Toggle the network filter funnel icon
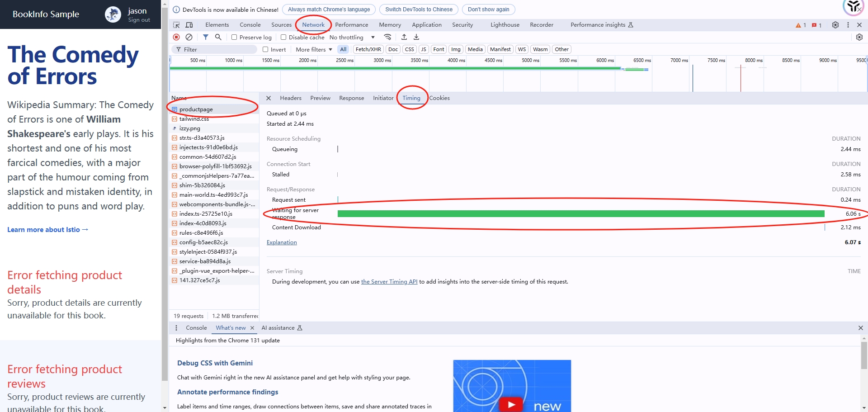Screen dimensions: 868x412 pos(206,37)
